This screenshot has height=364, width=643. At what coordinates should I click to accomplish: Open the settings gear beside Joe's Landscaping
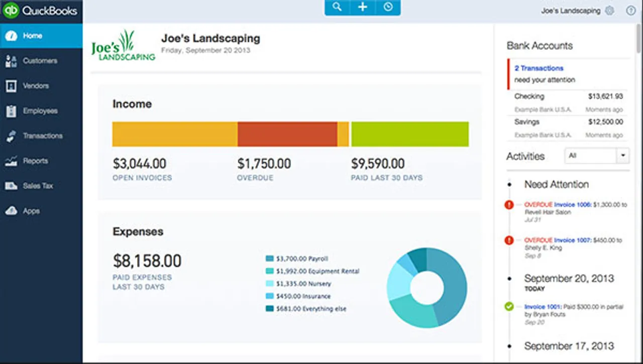click(x=609, y=11)
